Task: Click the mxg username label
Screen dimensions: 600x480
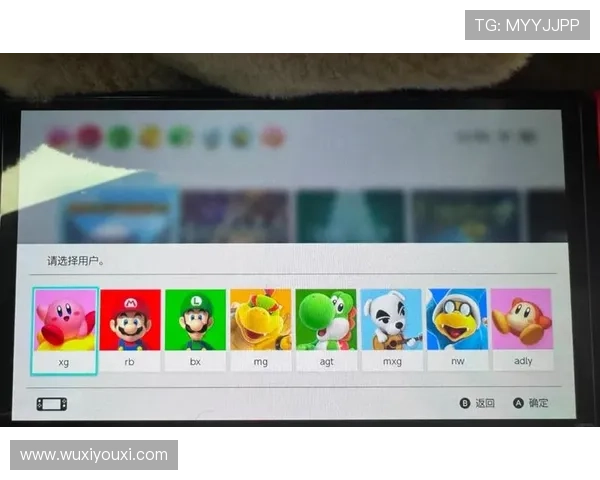Action: click(x=391, y=361)
